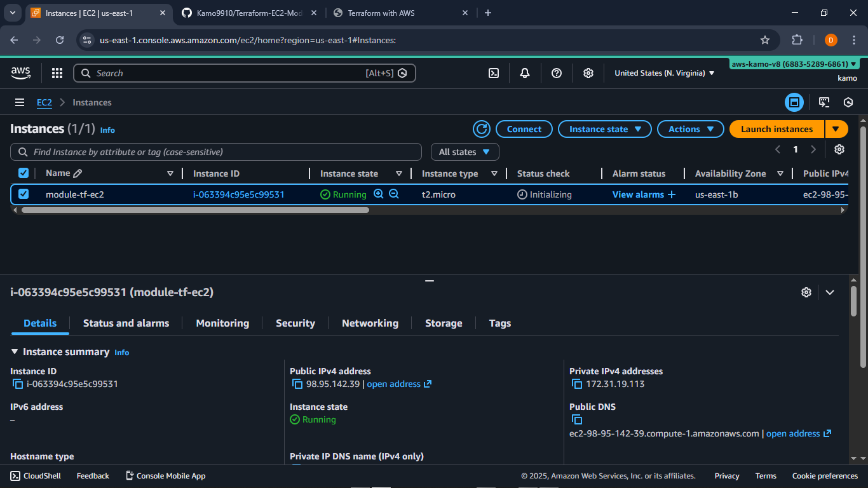The image size is (868, 488).
Task: Open the Networking tab
Action: click(370, 323)
